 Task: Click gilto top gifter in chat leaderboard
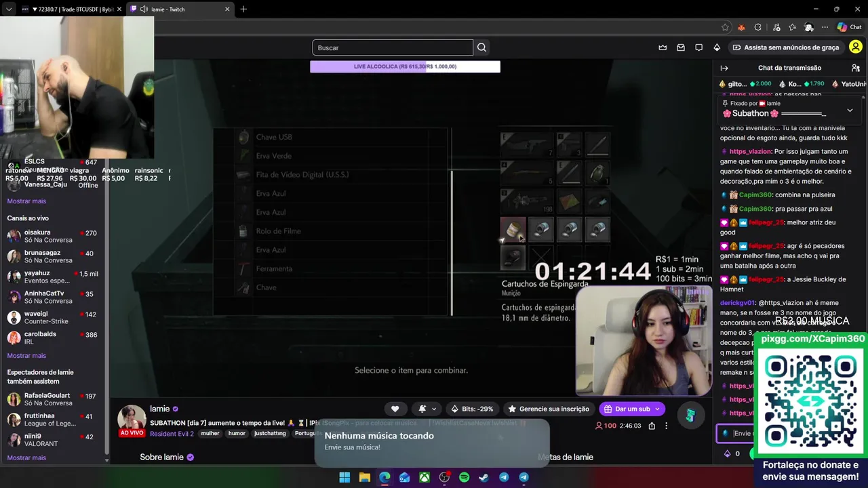(747, 84)
